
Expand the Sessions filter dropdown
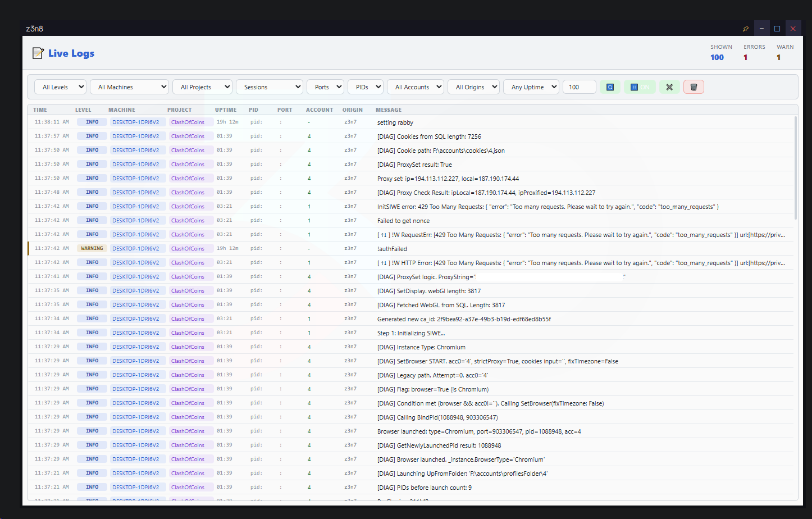(270, 87)
